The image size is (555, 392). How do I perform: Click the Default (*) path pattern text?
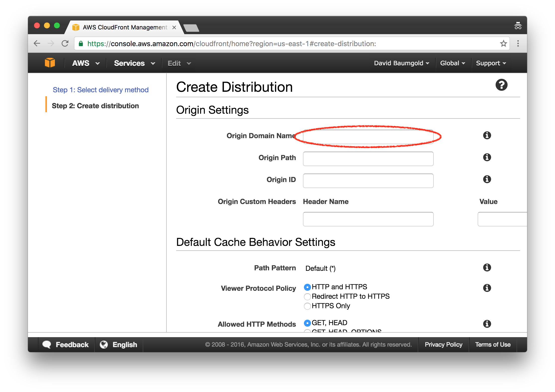click(x=320, y=268)
